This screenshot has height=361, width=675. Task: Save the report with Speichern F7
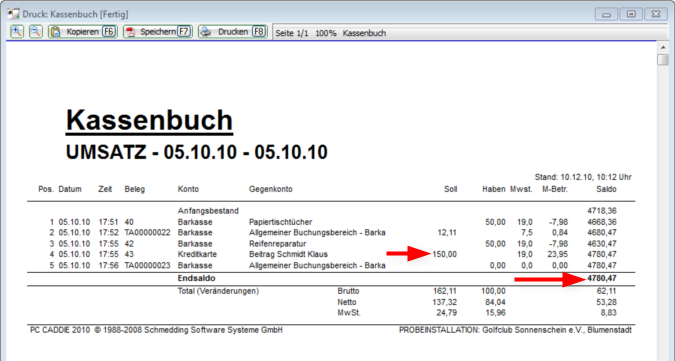point(158,32)
